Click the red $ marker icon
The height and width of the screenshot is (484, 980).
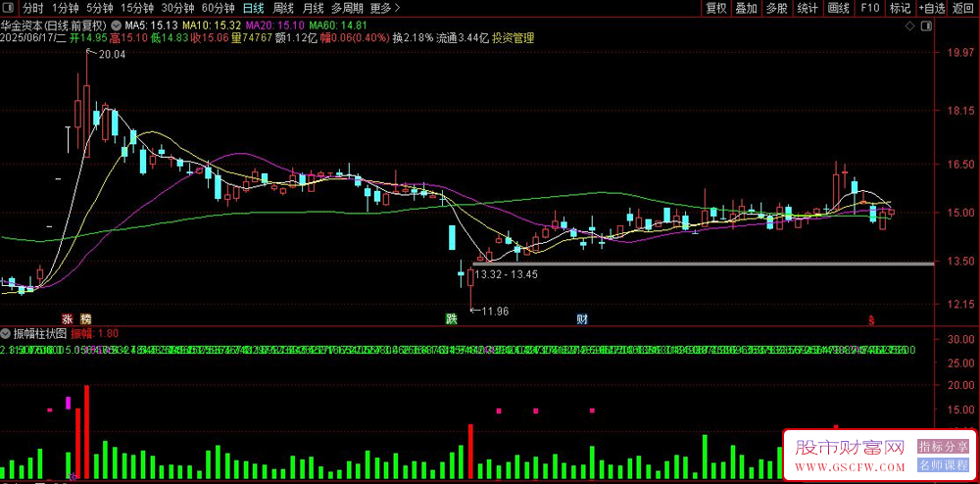coord(870,320)
